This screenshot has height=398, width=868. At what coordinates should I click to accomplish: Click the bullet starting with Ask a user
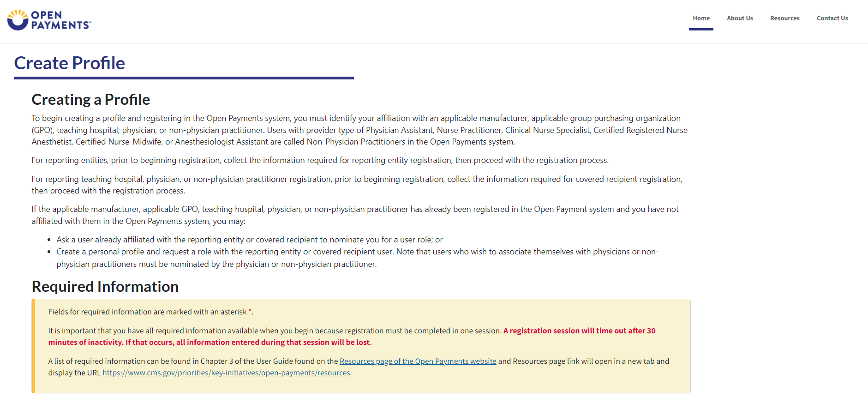click(x=249, y=240)
